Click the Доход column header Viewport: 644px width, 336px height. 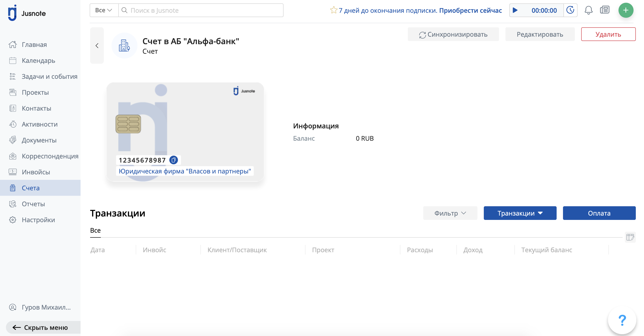pos(473,250)
